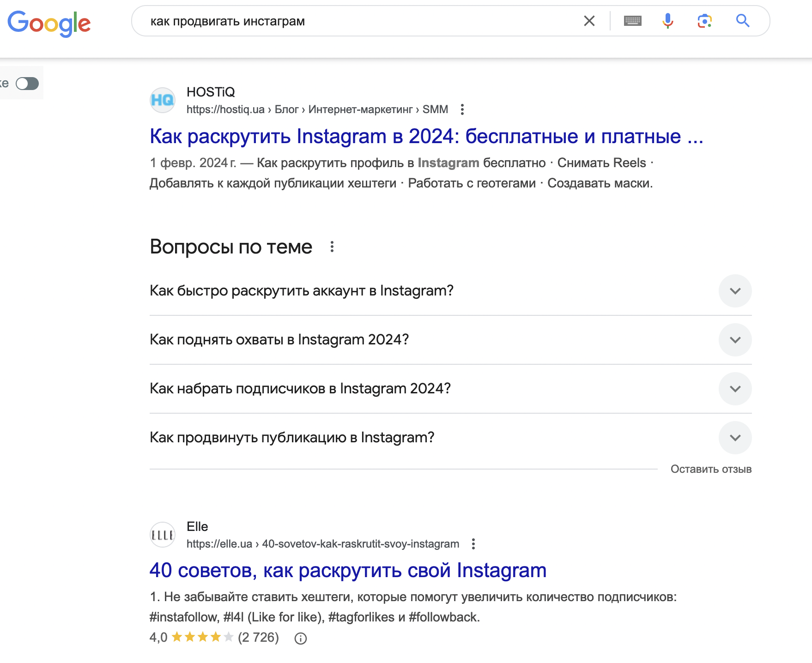Click the blue magnifier search button
The width and height of the screenshot is (812, 663).
click(742, 21)
